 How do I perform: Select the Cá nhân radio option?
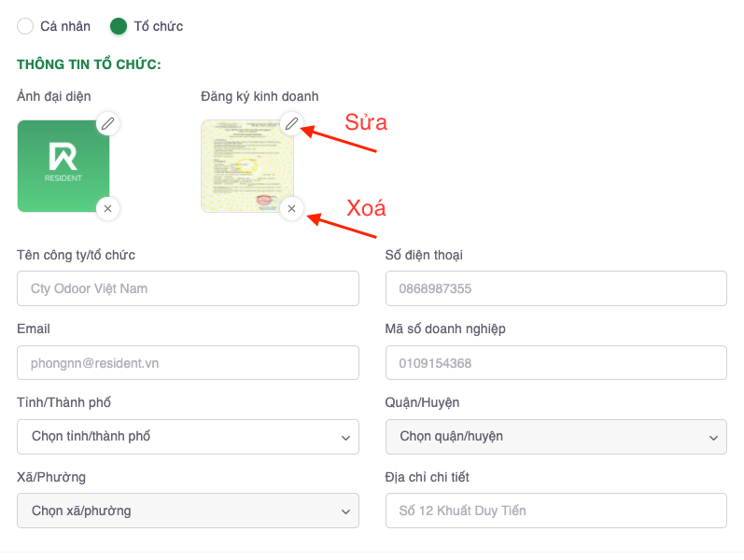click(x=25, y=26)
